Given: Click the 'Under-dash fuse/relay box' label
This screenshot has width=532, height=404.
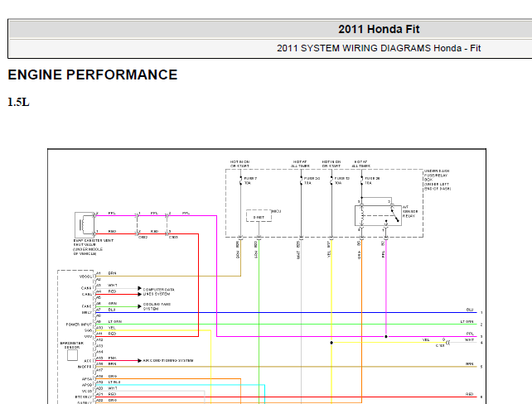Looking at the screenshot, I should tap(438, 180).
